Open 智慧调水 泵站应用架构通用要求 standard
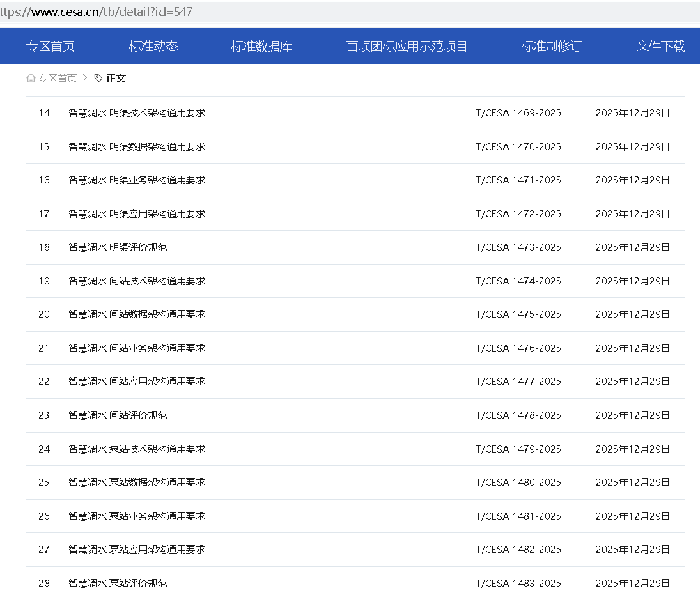This screenshot has height=604, width=700. coord(136,549)
